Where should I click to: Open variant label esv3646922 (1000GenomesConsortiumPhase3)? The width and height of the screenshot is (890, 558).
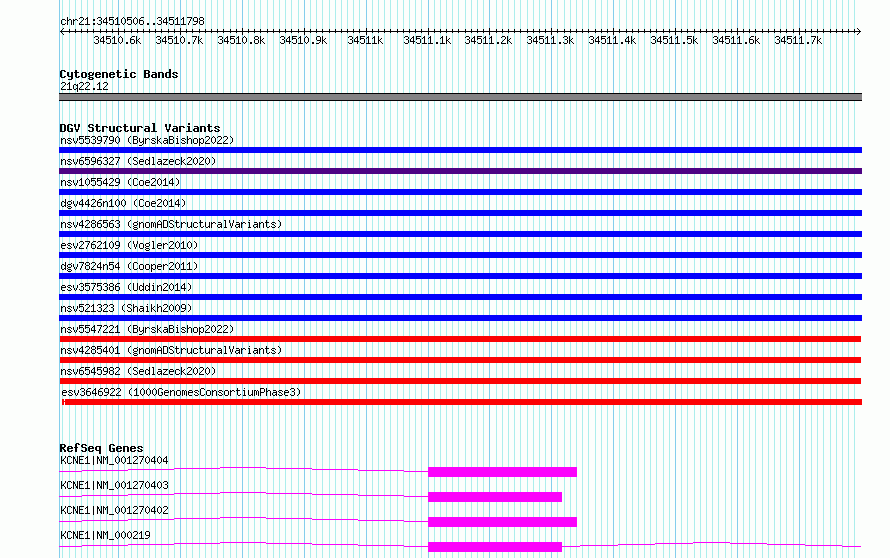(181, 392)
